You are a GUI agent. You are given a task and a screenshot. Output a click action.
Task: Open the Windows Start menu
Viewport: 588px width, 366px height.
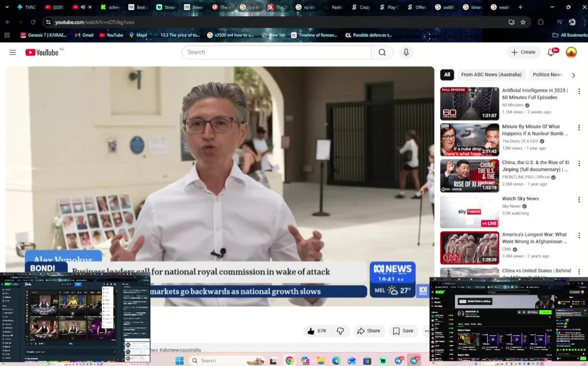click(x=179, y=360)
